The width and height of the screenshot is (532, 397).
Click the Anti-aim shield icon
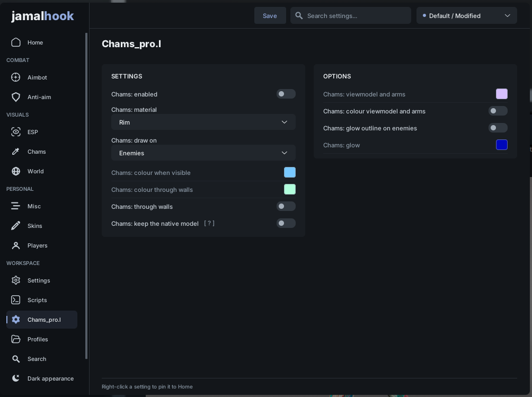[x=15, y=97]
